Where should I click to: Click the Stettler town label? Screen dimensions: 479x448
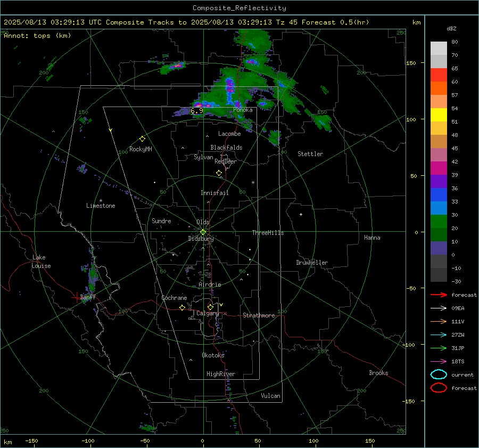pyautogui.click(x=310, y=154)
